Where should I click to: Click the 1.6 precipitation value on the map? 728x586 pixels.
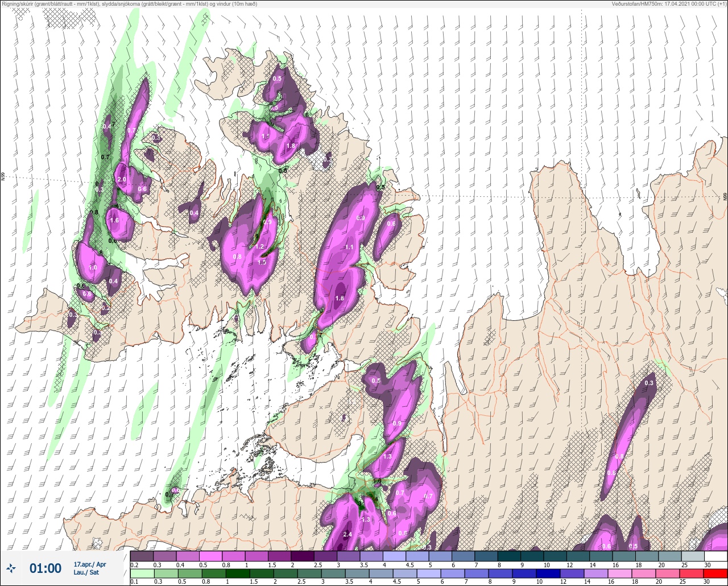point(114,220)
